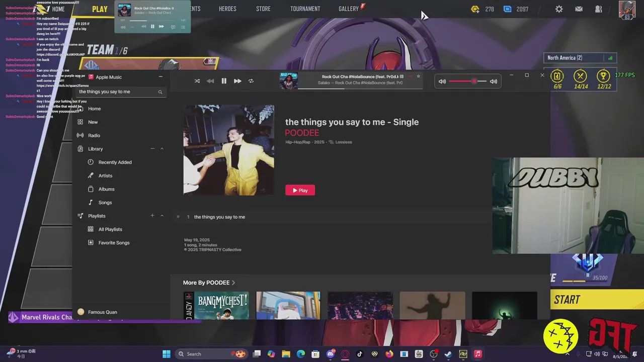Viewport: 644px width, 362px height.
Task: Open game HEROES tab
Action: pos(227,9)
